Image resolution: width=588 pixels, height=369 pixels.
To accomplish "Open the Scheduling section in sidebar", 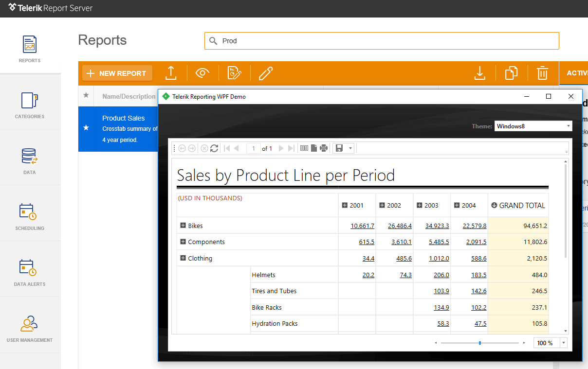I will (x=30, y=216).
